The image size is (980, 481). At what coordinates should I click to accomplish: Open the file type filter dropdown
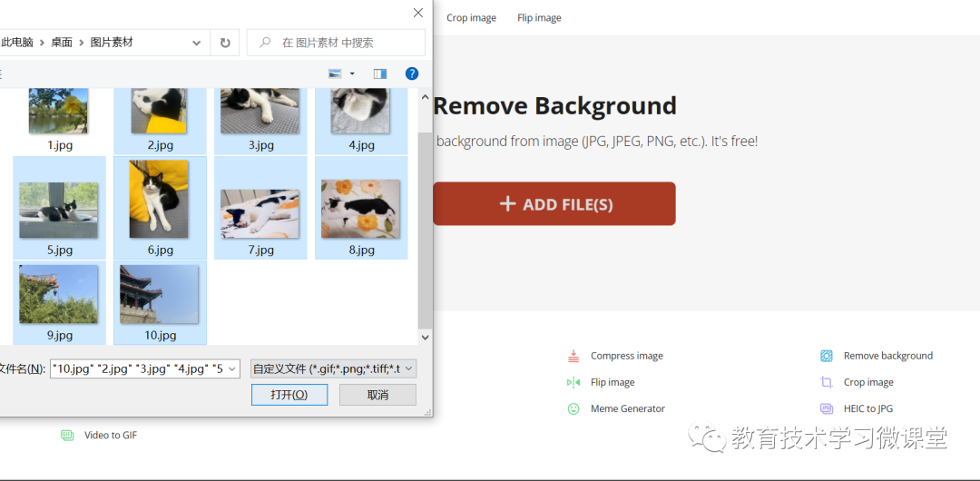pos(408,369)
